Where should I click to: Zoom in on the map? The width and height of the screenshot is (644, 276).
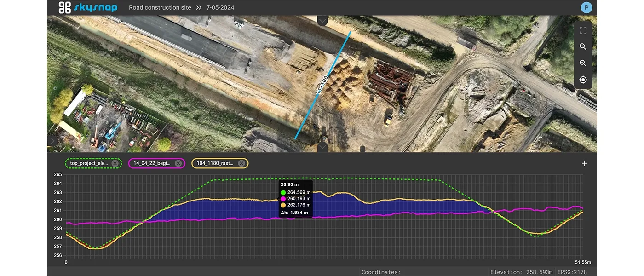pos(583,47)
